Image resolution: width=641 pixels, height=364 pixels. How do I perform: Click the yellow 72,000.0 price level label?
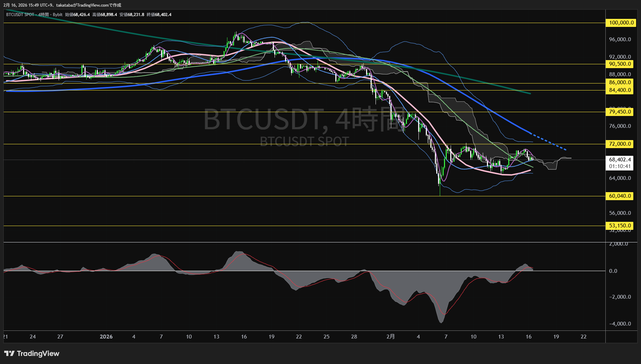(x=619, y=144)
